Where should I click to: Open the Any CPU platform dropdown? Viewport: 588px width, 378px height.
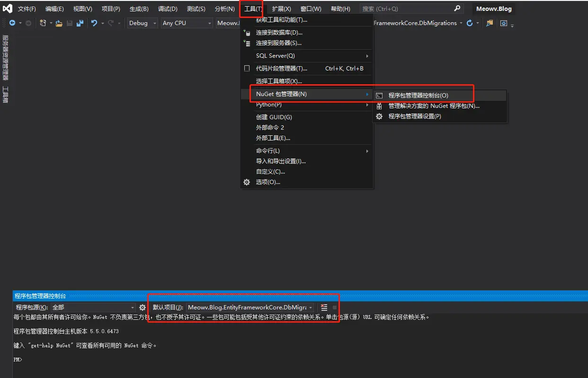[187, 23]
